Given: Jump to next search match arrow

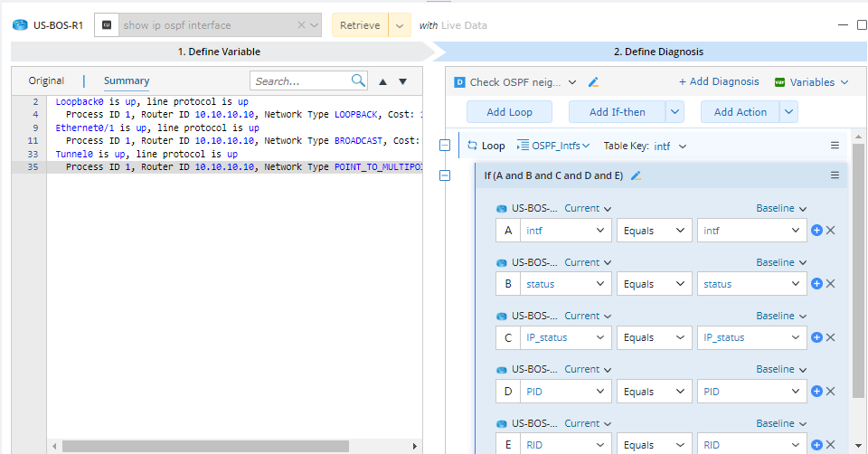Looking at the screenshot, I should [402, 81].
